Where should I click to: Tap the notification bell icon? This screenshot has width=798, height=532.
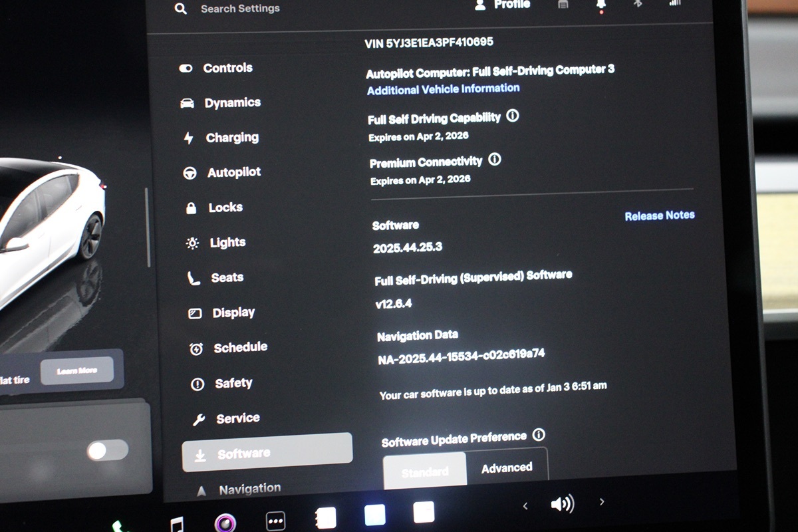(x=600, y=5)
